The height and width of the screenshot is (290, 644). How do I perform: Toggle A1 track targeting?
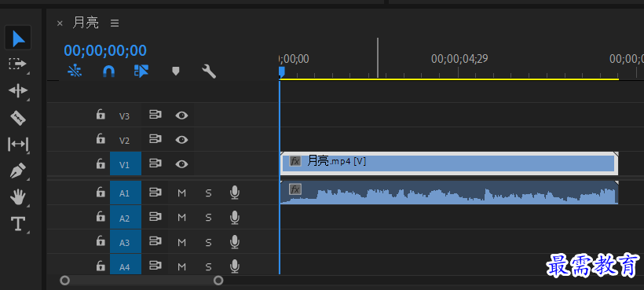[x=126, y=193]
